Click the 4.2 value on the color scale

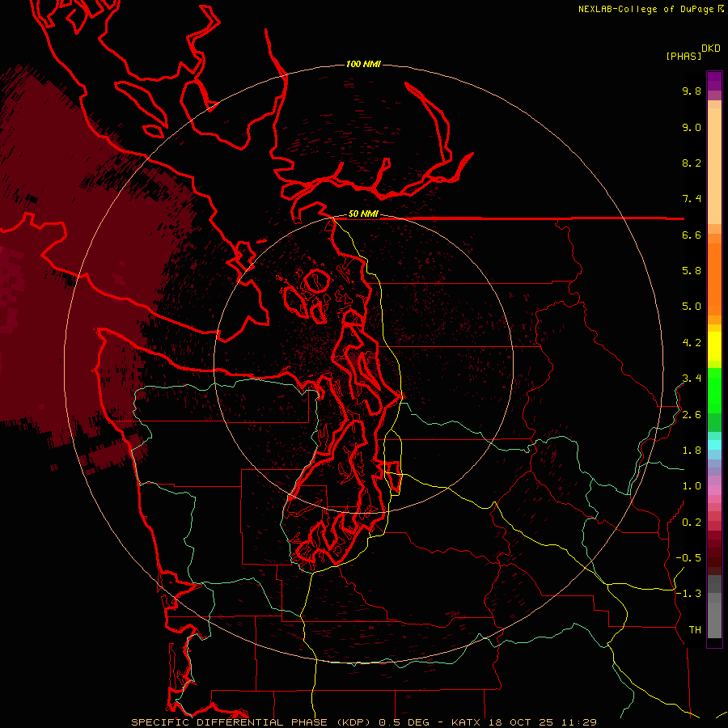692,343
